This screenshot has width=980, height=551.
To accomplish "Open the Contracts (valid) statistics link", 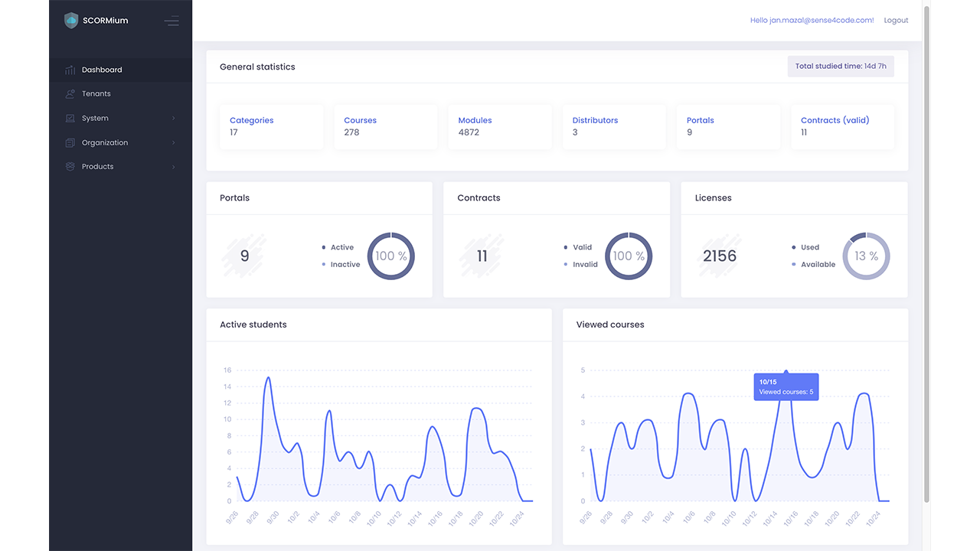I will pyautogui.click(x=835, y=120).
